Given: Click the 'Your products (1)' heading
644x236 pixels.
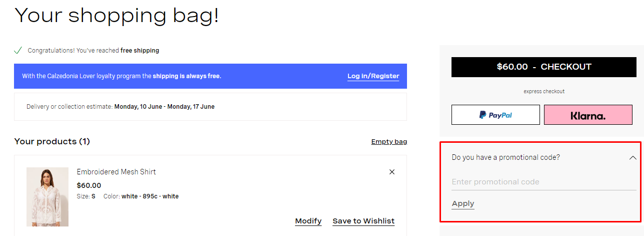Looking at the screenshot, I should pyautogui.click(x=52, y=141).
